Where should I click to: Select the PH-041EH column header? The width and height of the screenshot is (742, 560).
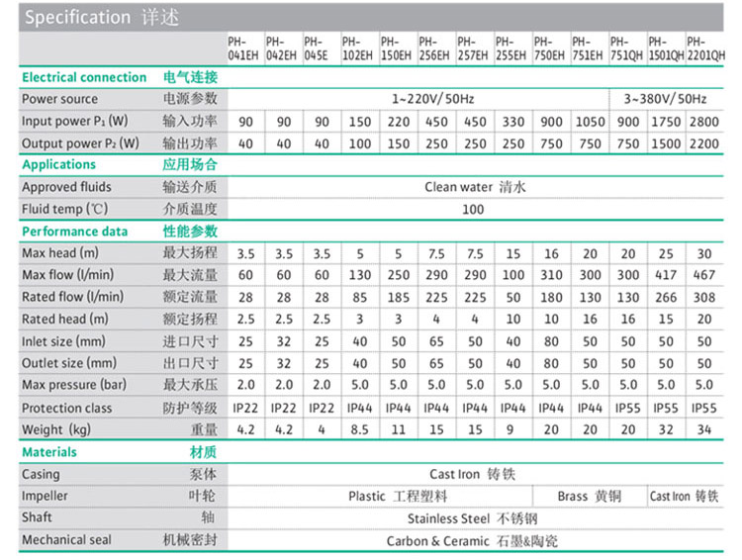coord(243,48)
